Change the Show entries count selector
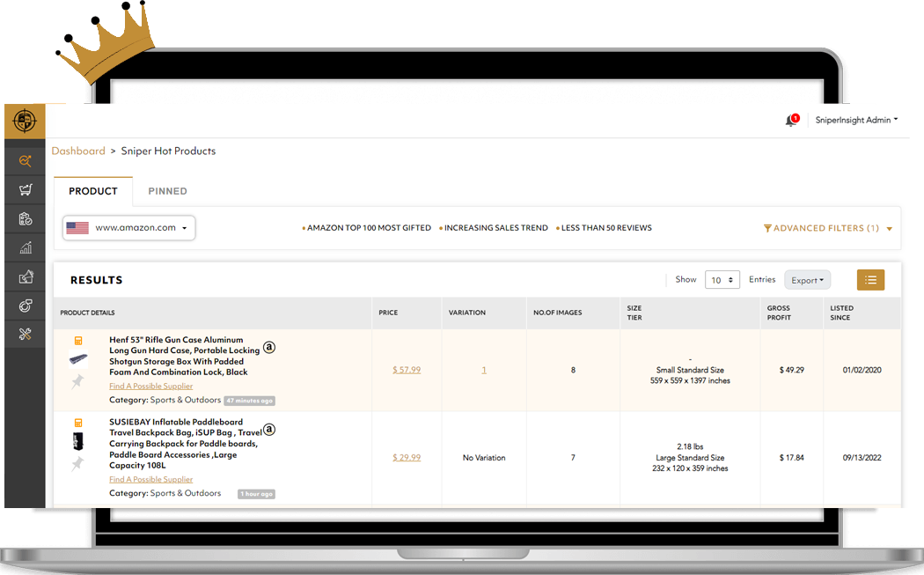924x575 pixels. click(722, 280)
